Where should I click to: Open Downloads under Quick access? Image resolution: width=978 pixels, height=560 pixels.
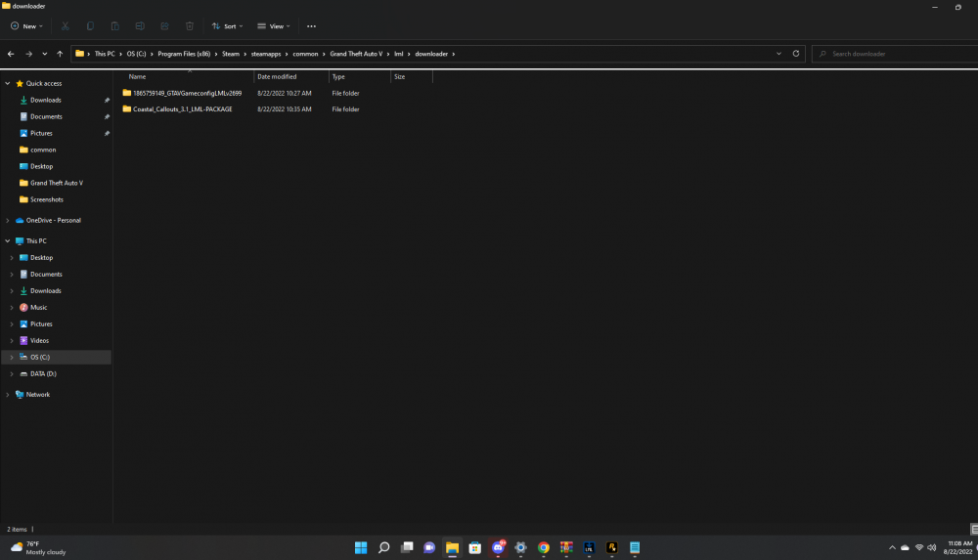click(46, 100)
